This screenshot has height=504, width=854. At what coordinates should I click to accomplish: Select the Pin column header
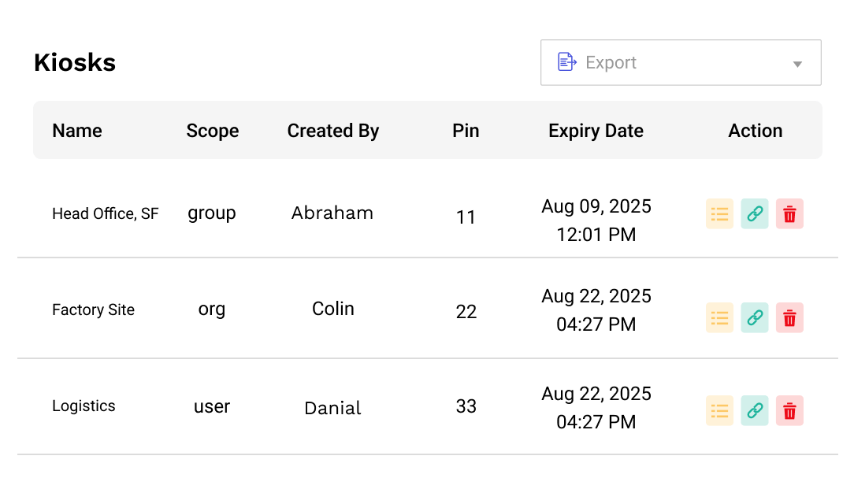[466, 131]
